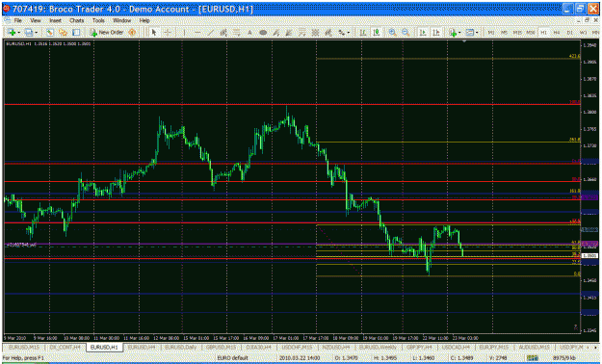Switch chart to Bar Chart mode
602x364 pixels.
pos(363,33)
